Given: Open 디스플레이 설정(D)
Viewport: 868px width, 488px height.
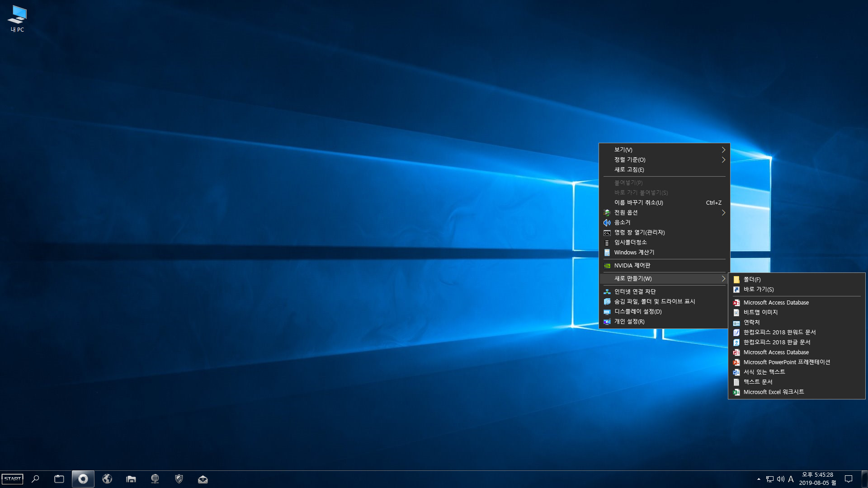Looking at the screenshot, I should [665, 311].
